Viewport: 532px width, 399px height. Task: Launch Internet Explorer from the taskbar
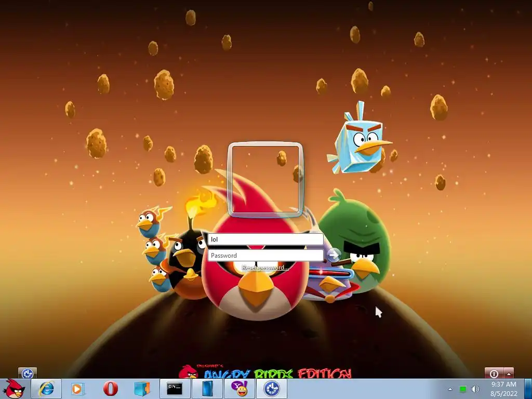point(46,389)
